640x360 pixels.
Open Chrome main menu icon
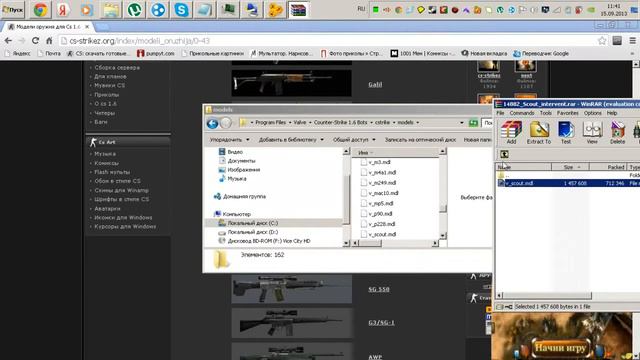click(x=632, y=41)
